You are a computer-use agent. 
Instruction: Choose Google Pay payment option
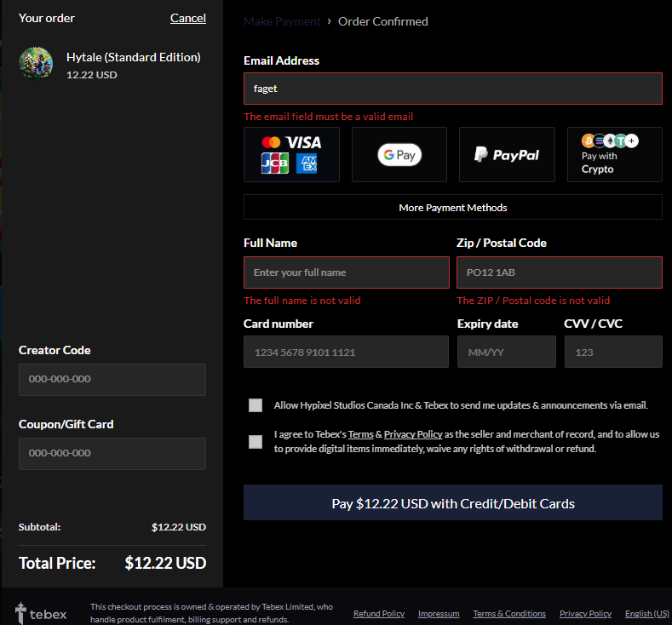[x=399, y=154]
